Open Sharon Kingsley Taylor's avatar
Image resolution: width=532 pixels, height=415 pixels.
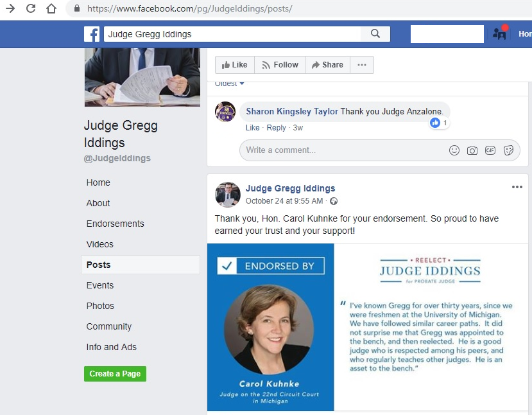(225, 112)
